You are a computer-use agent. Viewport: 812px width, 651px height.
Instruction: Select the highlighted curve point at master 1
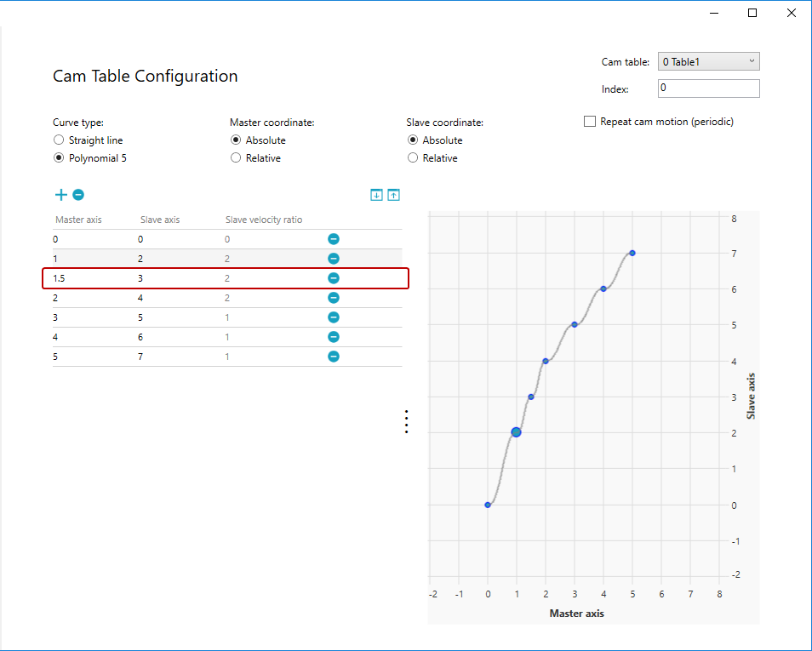coord(516,432)
